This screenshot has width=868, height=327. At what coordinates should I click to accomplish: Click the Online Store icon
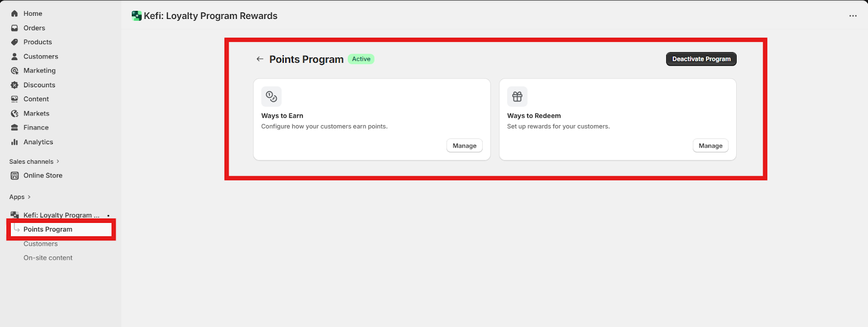pos(15,176)
